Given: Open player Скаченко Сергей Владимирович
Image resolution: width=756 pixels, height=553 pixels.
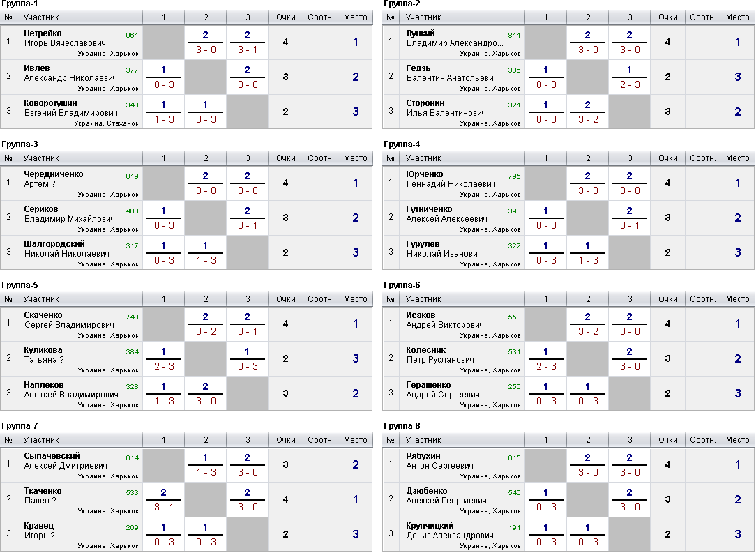Looking at the screenshot, I should (69, 319).
